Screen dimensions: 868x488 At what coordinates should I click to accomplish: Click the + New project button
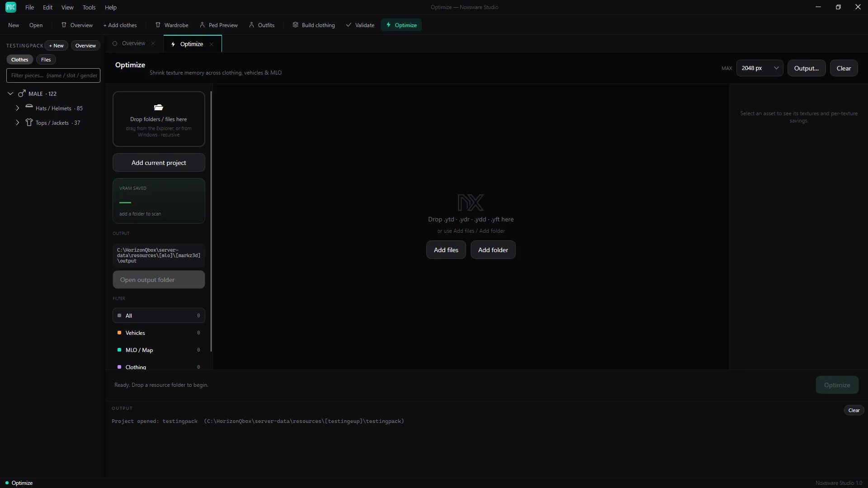(57, 46)
